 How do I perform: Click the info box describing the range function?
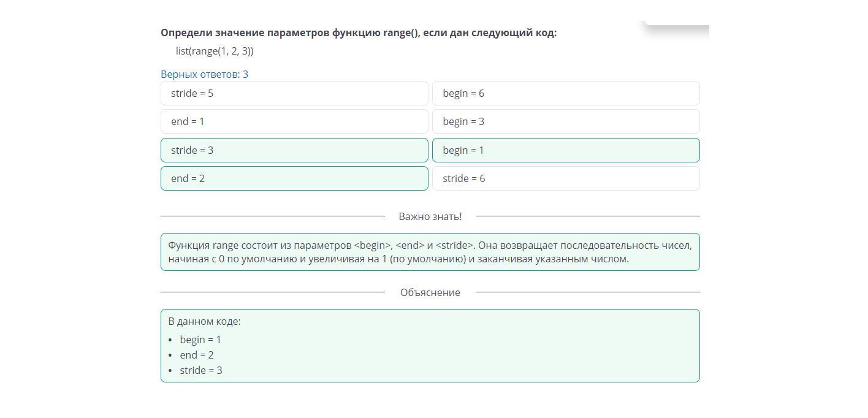click(x=430, y=252)
